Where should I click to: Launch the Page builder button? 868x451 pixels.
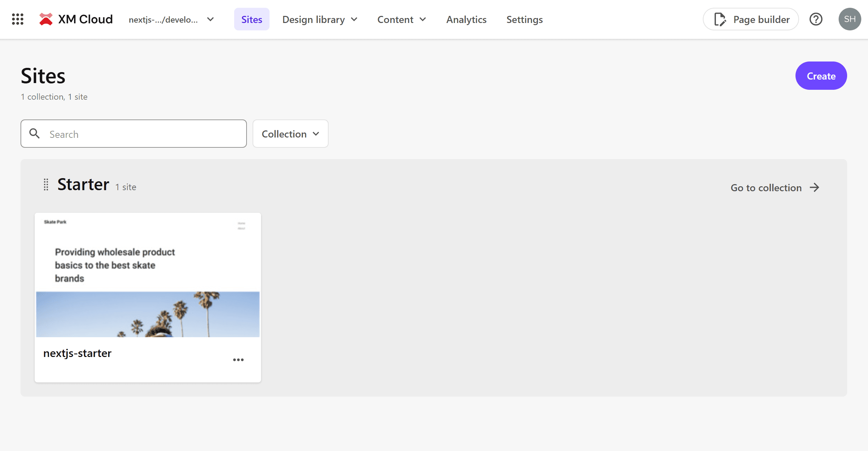tap(751, 19)
